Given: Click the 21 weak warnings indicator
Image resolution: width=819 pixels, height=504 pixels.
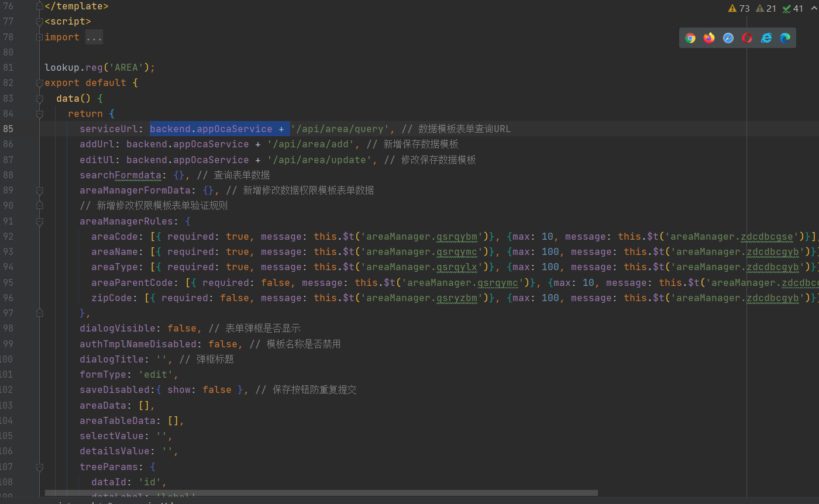Looking at the screenshot, I should point(766,8).
